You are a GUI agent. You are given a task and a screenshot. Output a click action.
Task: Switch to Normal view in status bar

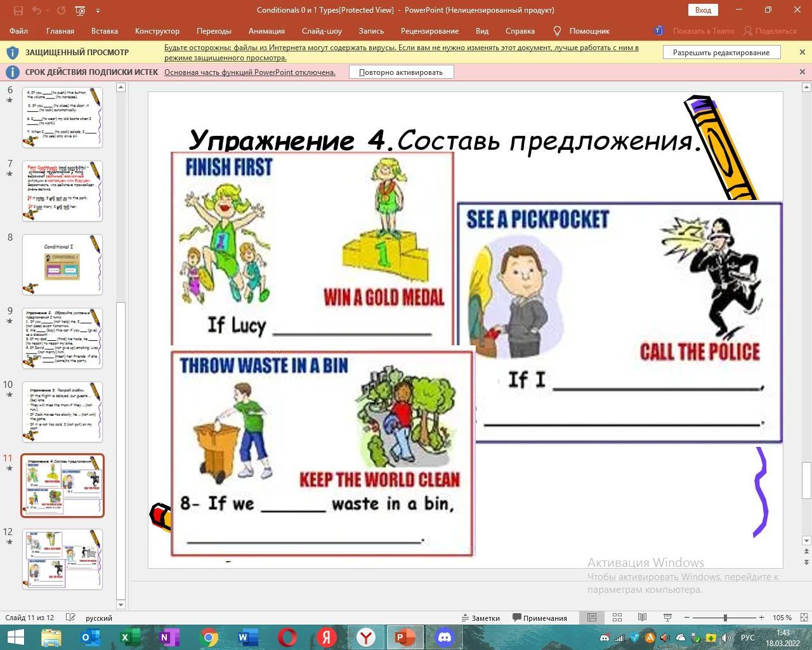[x=591, y=618]
